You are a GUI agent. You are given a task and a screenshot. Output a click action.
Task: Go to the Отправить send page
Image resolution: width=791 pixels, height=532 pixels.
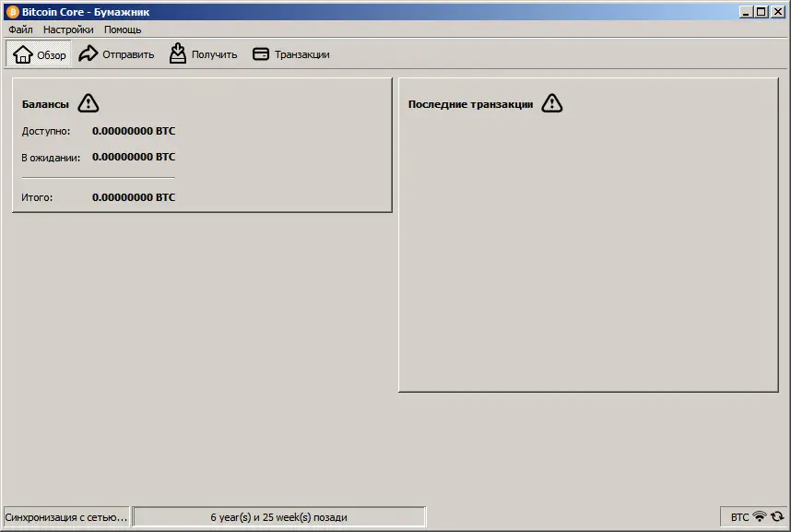[x=116, y=54]
